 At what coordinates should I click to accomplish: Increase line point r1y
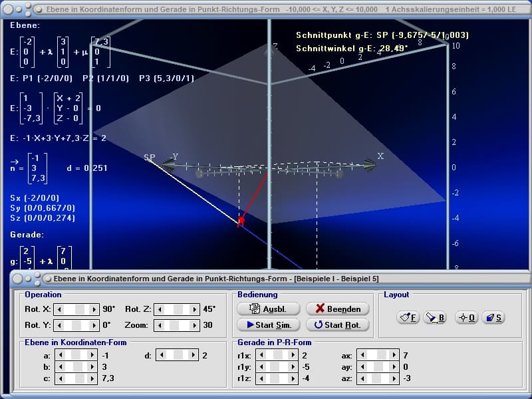(293, 367)
